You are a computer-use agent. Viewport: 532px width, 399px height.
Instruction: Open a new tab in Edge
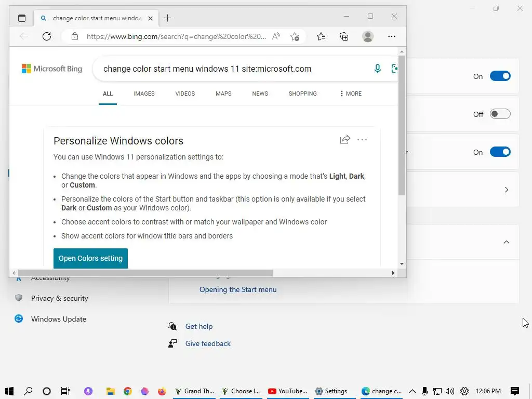pos(168,18)
